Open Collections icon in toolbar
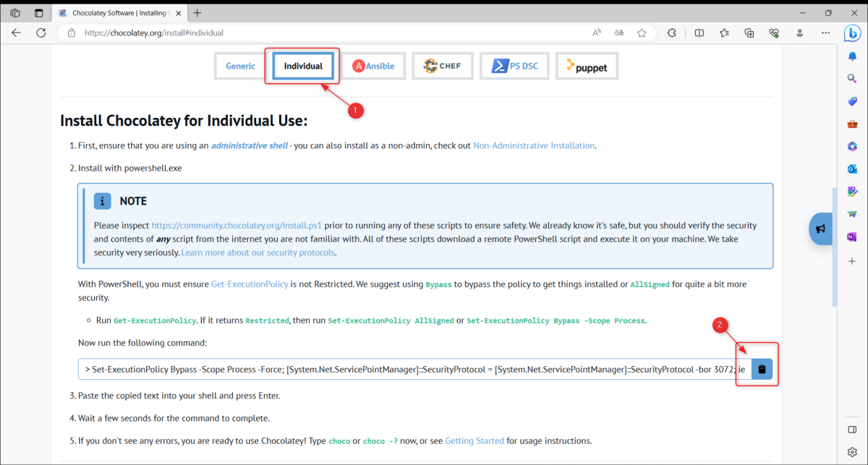868x465 pixels. [749, 33]
